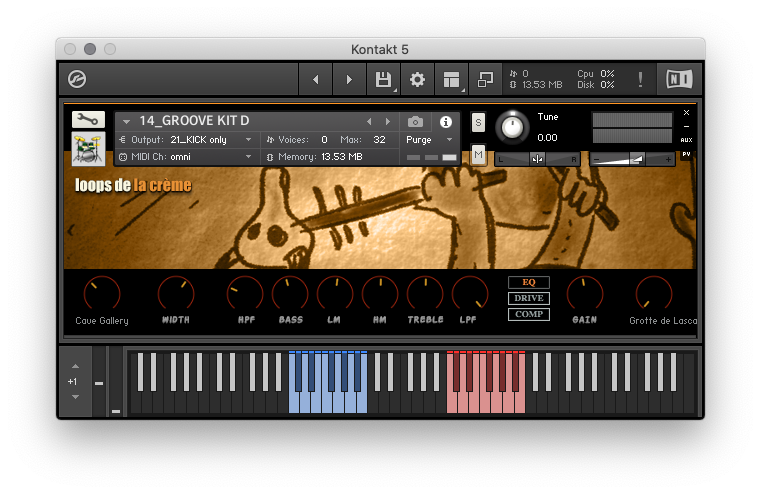
Task: Click the Voices count value 0
Action: [324, 140]
